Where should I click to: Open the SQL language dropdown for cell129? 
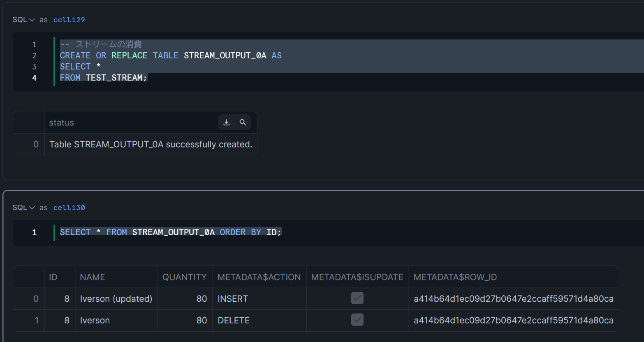pos(23,20)
